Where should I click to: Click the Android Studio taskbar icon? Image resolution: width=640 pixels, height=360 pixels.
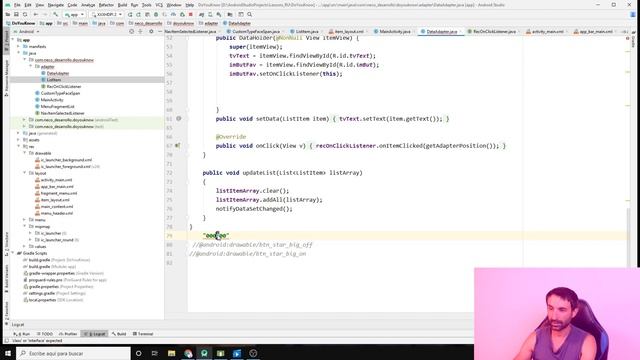click(204, 353)
